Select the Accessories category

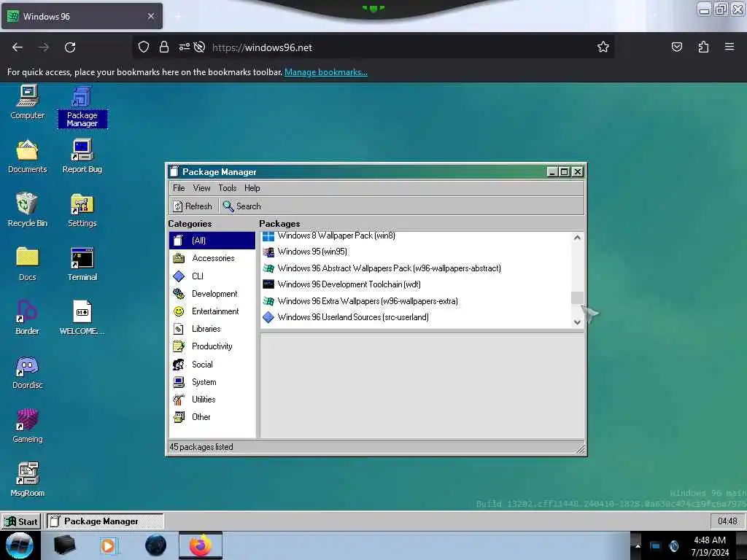click(212, 258)
